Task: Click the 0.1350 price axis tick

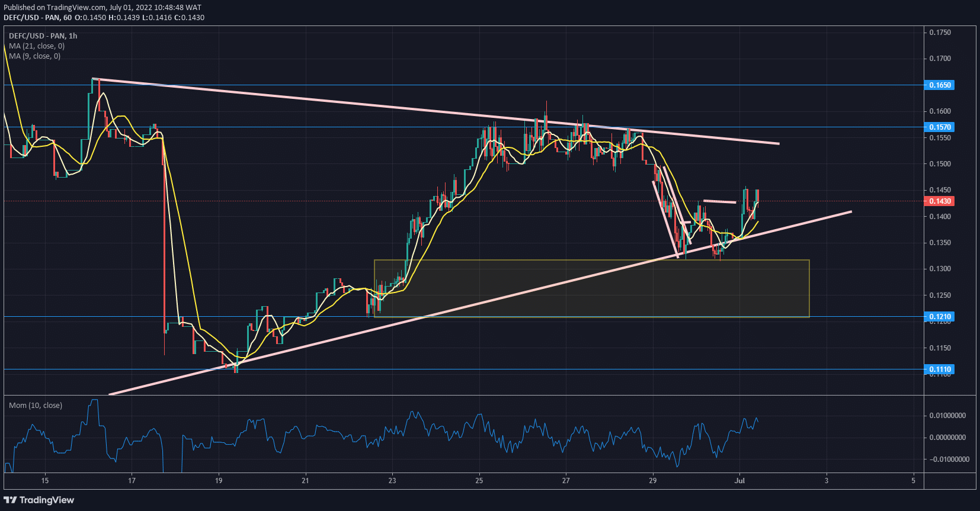Action: (940, 243)
